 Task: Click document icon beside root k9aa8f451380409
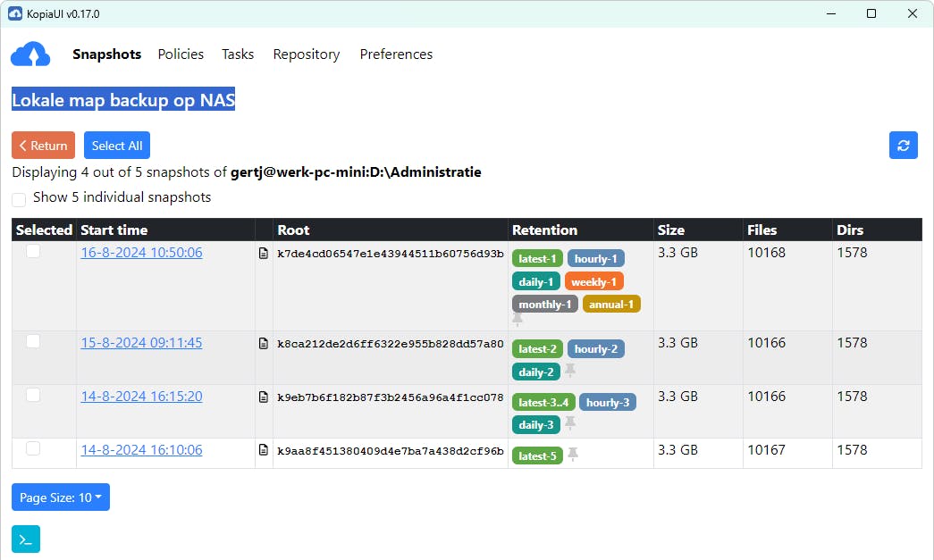(x=264, y=450)
